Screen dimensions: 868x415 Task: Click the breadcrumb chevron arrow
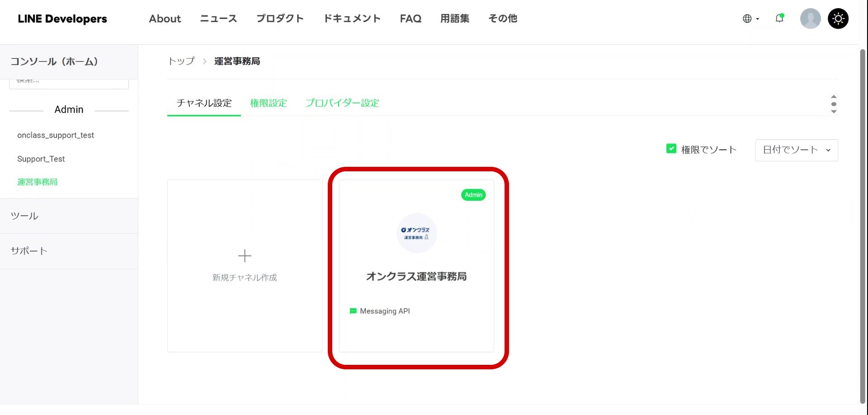(204, 61)
